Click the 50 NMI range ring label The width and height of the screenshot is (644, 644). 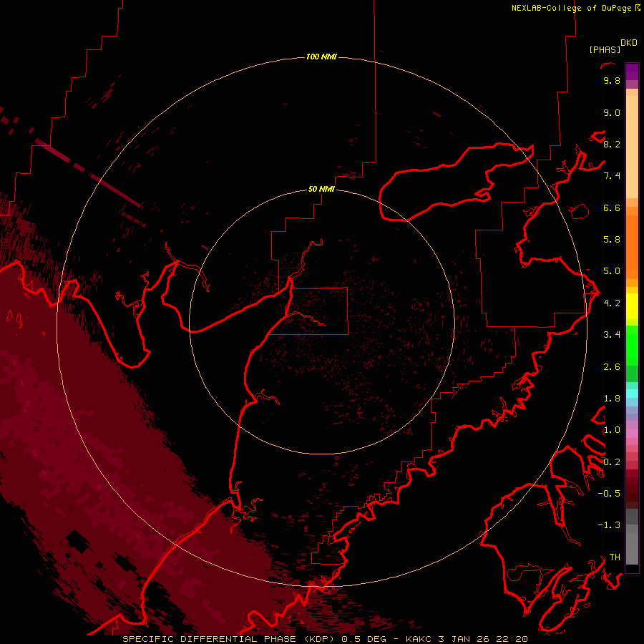[321, 189]
